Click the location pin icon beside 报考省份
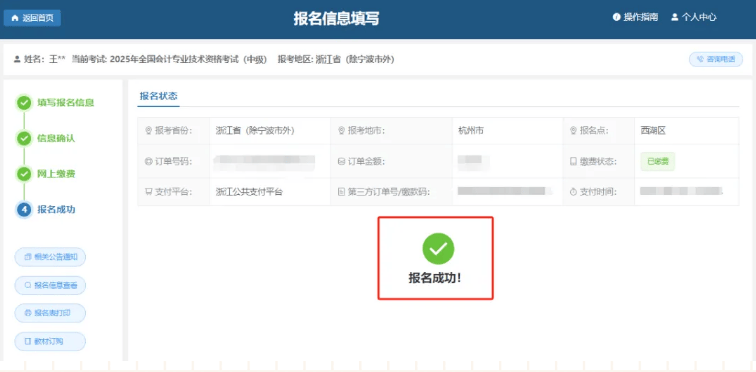 point(148,131)
